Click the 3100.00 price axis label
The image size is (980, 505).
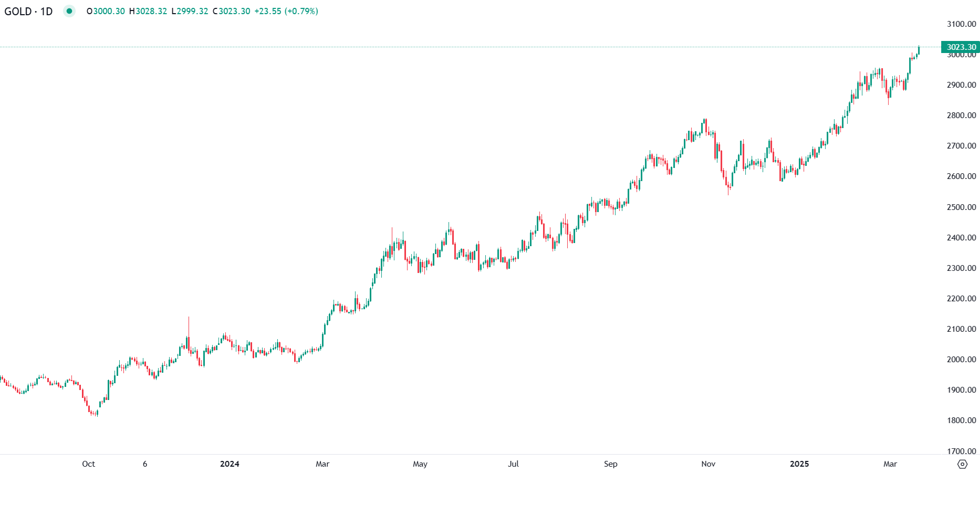tap(961, 24)
